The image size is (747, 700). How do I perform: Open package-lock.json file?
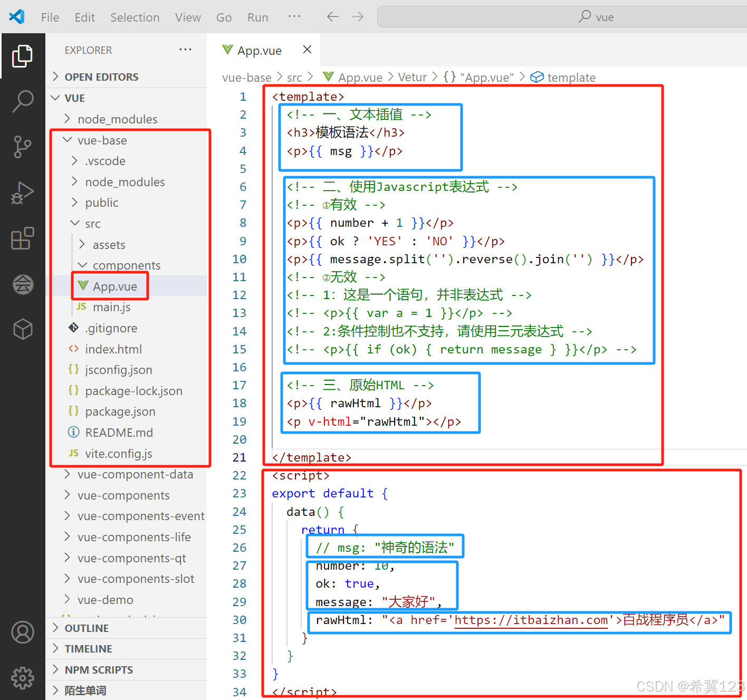[x=127, y=391]
